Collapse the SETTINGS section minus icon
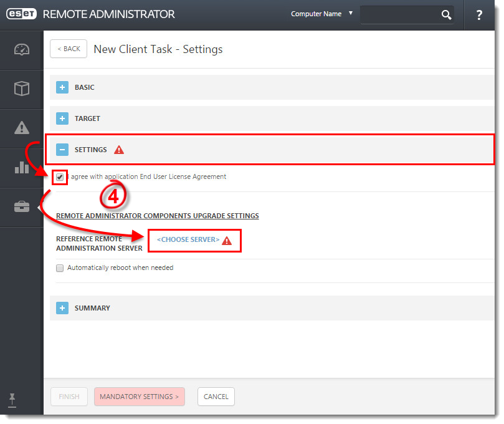 [x=62, y=150]
